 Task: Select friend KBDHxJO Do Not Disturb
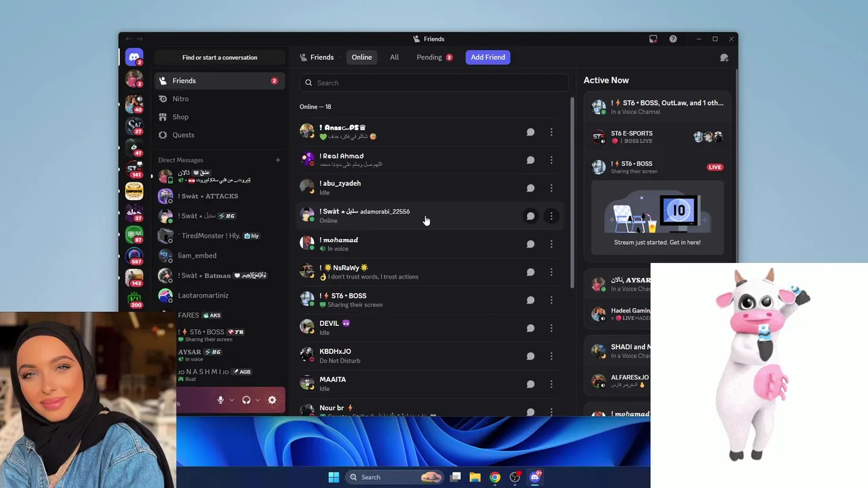(431, 356)
